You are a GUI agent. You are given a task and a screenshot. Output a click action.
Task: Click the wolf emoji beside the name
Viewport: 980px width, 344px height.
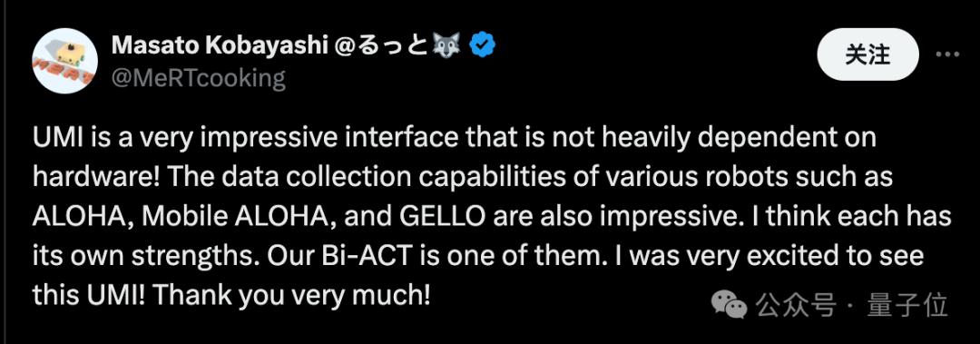447,44
